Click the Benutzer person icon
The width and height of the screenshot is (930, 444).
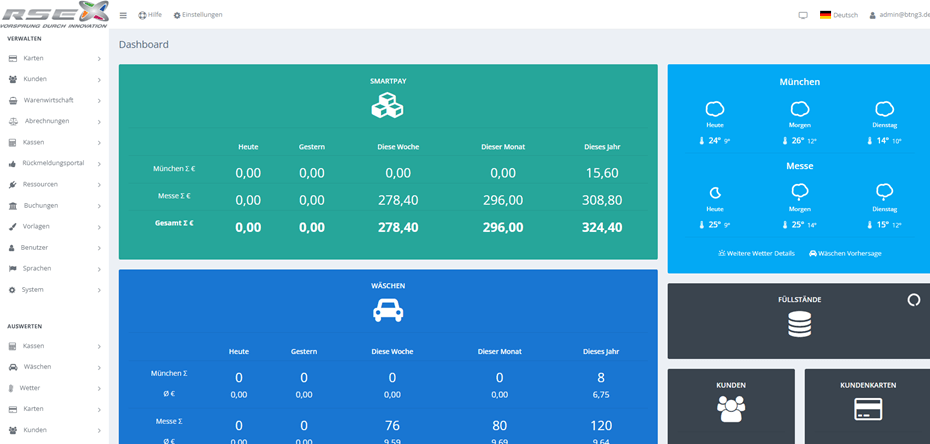click(12, 248)
